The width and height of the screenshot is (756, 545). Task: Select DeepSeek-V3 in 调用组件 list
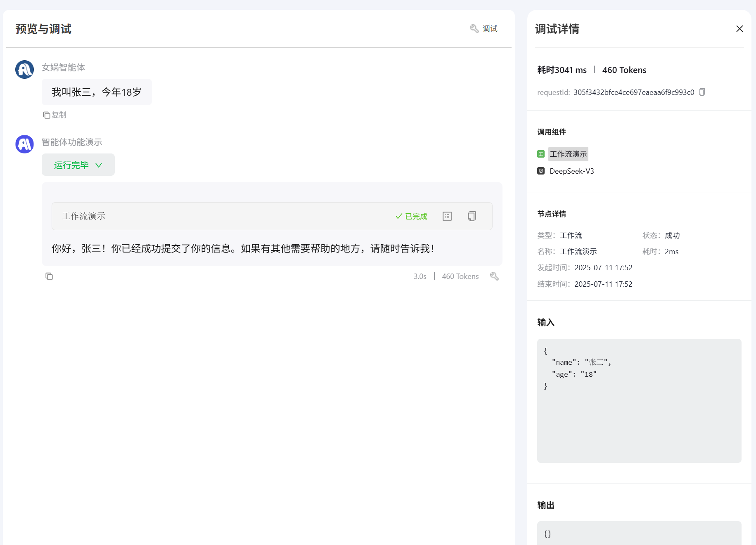571,171
